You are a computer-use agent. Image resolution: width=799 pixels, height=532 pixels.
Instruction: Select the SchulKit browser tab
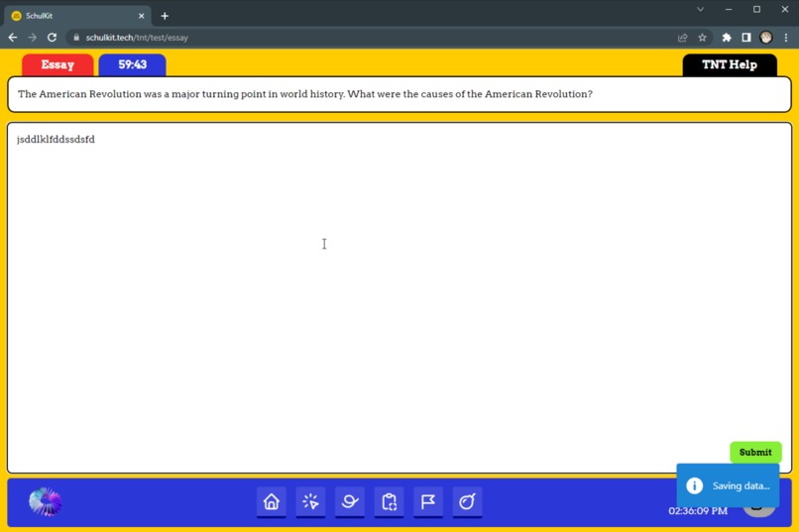pyautogui.click(x=77, y=16)
